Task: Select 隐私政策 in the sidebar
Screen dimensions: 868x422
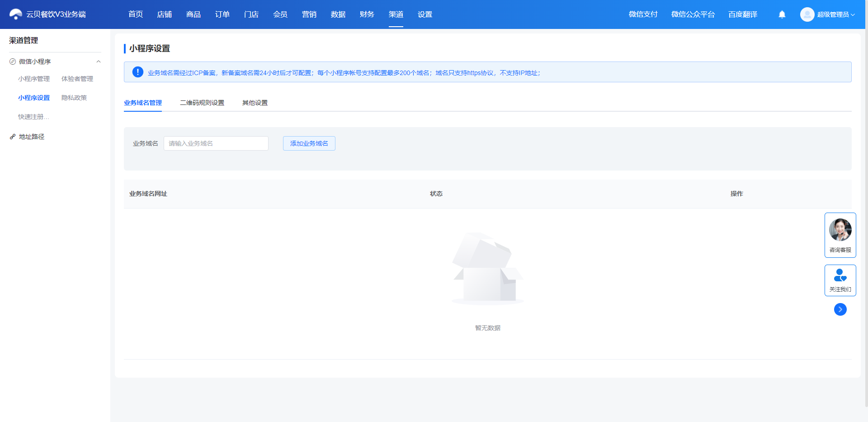Action: click(74, 98)
